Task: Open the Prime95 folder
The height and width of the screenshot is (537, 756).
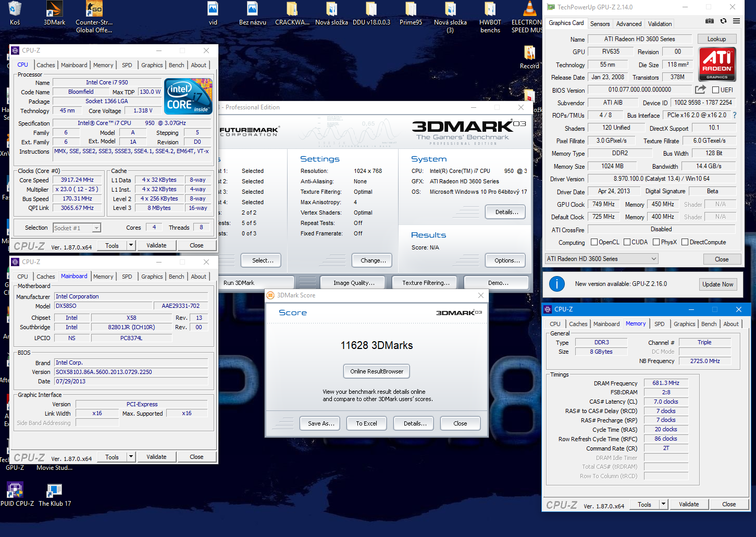Action: click(411, 14)
